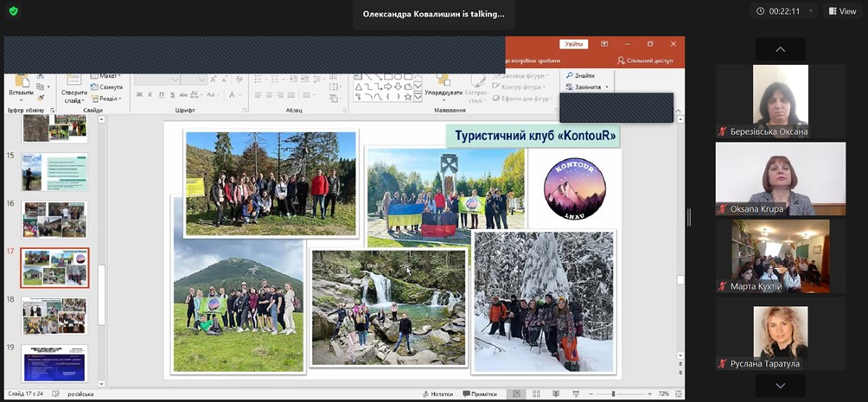
Task: Click the Normal view icon
Action: [516, 393]
